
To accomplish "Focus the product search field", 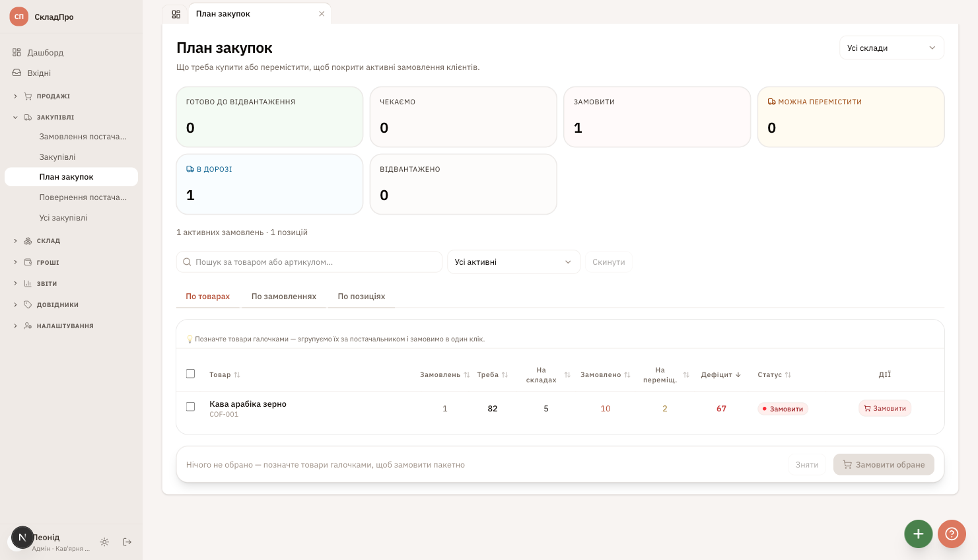I will (309, 262).
